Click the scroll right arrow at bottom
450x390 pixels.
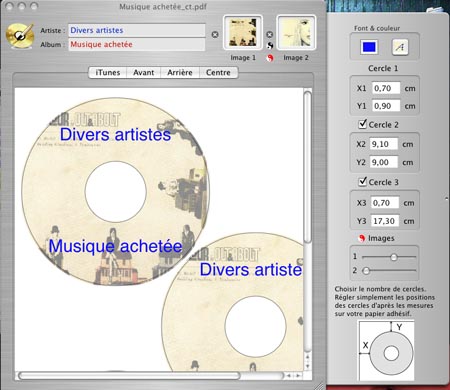pos(298,376)
